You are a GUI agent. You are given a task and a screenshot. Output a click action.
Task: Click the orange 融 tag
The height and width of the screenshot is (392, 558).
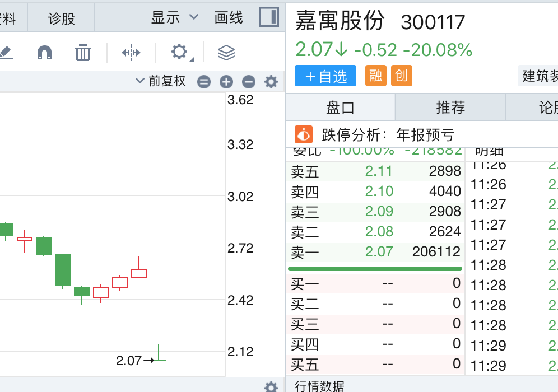[x=376, y=76]
